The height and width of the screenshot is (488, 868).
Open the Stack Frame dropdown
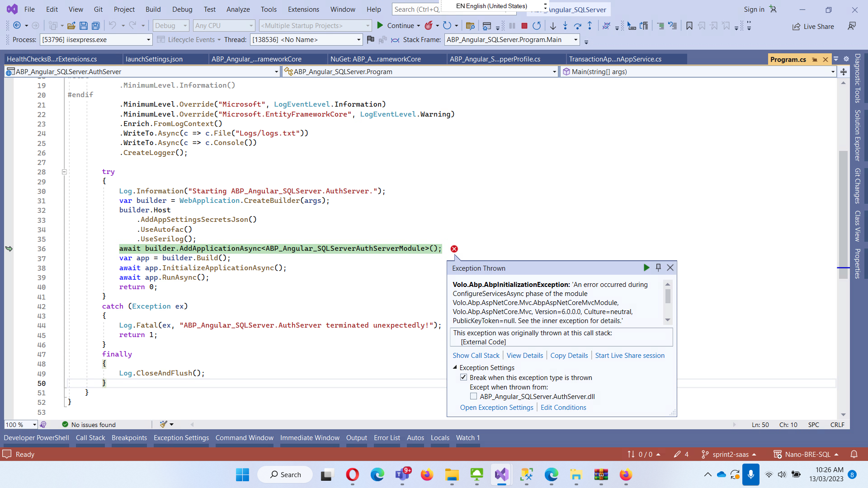pyautogui.click(x=576, y=40)
